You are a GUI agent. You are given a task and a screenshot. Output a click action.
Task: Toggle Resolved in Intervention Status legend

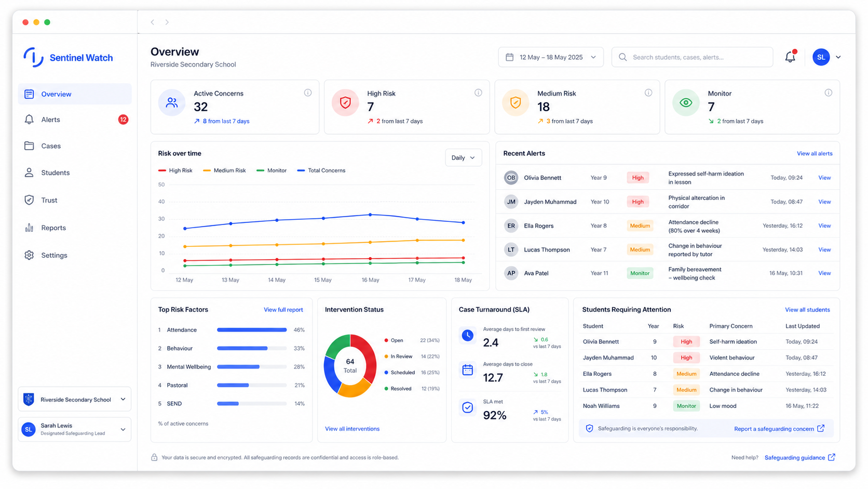(412, 389)
